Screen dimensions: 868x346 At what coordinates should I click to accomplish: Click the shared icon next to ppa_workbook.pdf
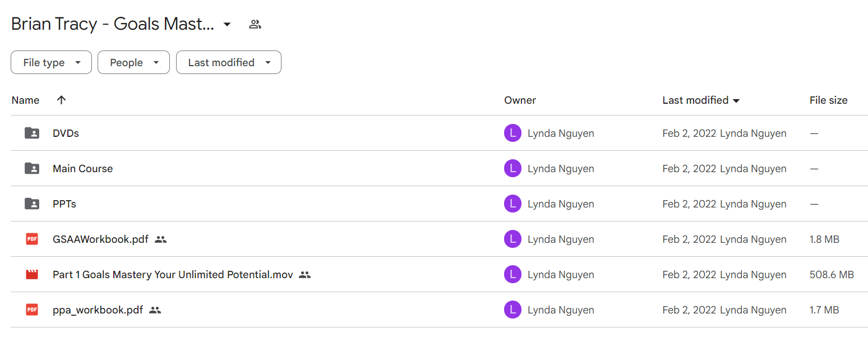tap(155, 310)
